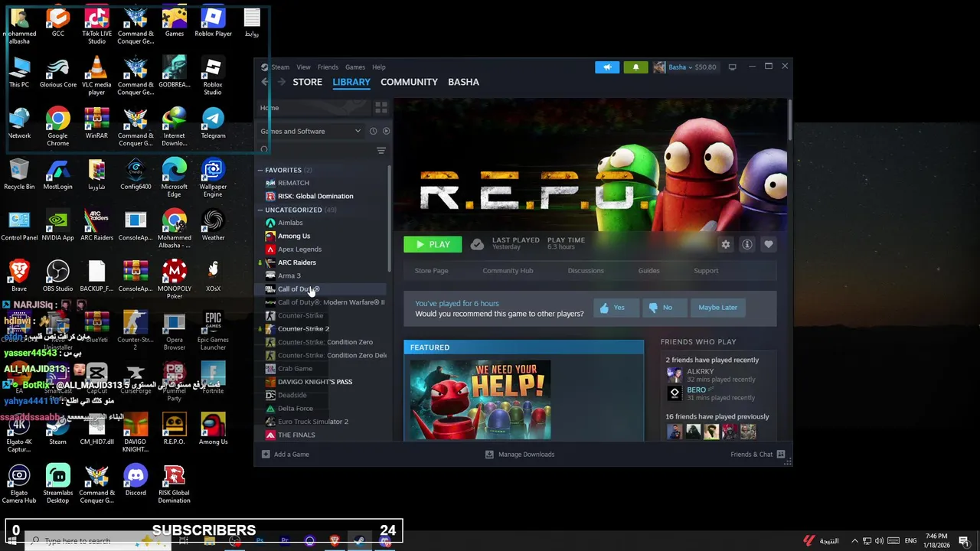Open the Help menu
980x551 pixels.
378,67
